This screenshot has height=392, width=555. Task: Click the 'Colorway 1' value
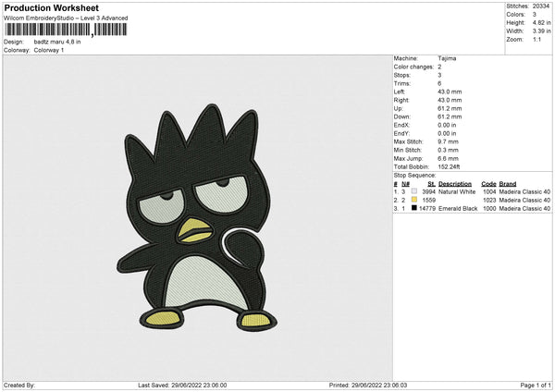coord(49,50)
